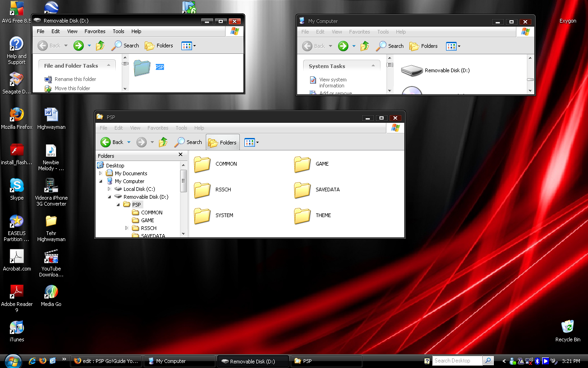The height and width of the screenshot is (368, 588).
Task: Open the Views dropdown in PSP window
Action: point(252,142)
